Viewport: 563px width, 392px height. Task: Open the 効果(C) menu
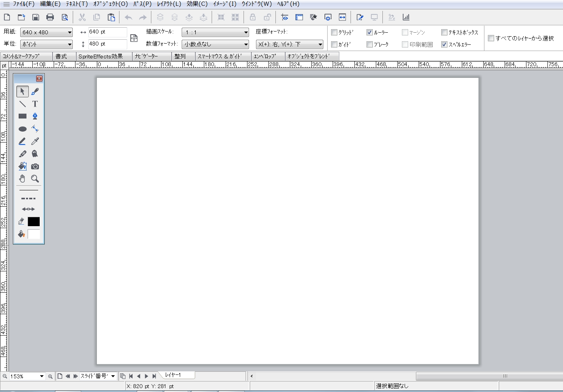(x=197, y=4)
